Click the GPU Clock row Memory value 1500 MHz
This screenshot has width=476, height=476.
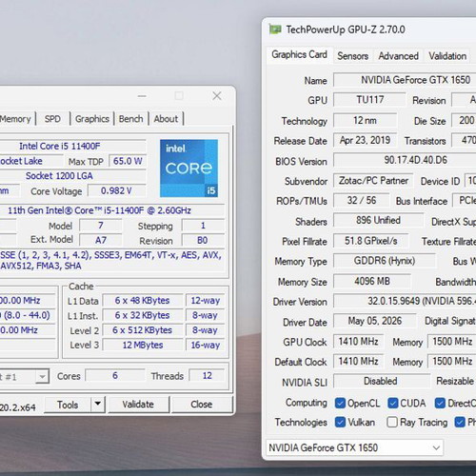(452, 342)
